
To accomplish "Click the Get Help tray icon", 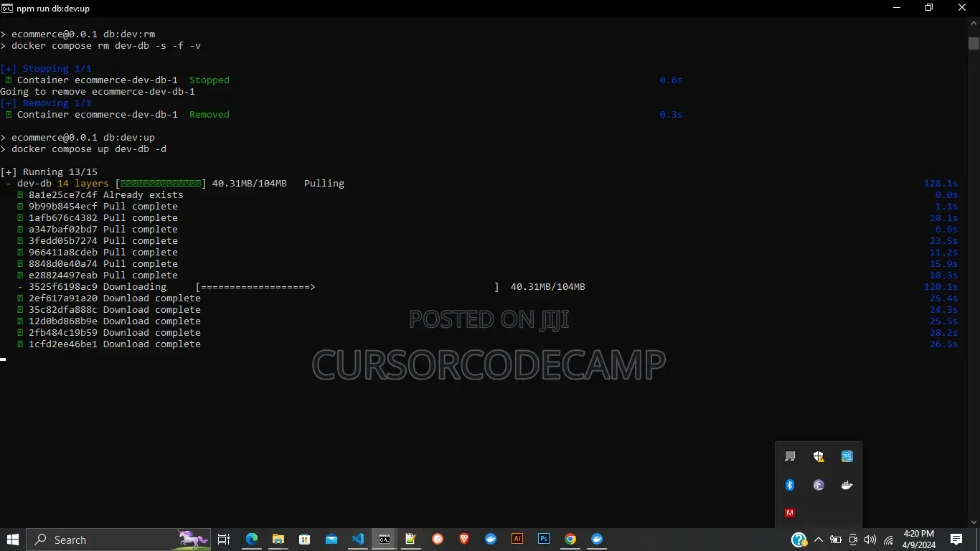I will [799, 540].
